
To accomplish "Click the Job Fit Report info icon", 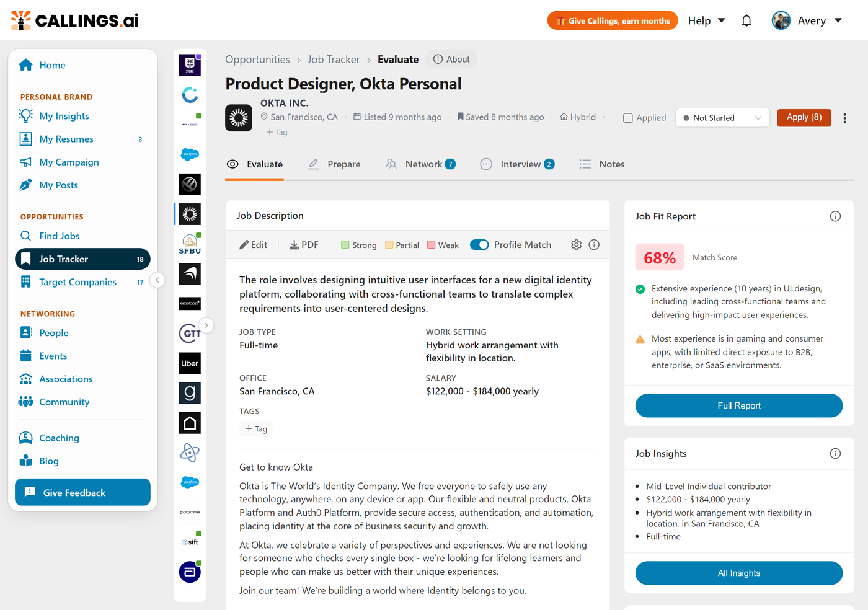I will pos(835,216).
